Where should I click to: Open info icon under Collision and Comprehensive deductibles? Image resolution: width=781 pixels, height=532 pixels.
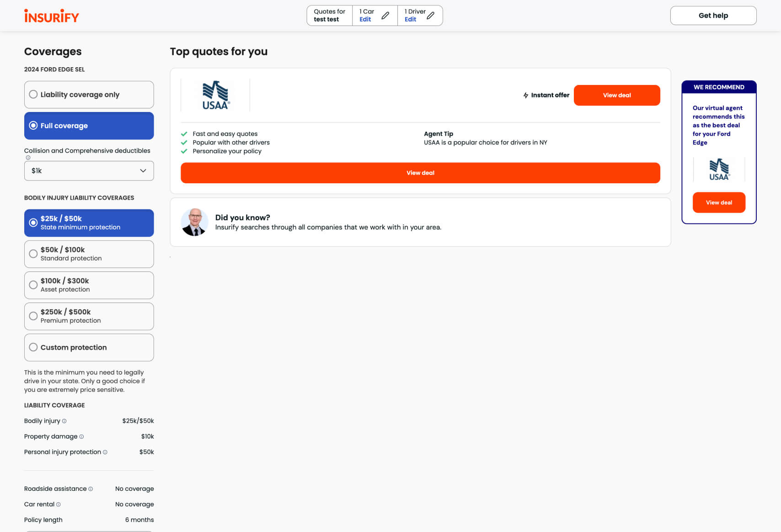28,158
